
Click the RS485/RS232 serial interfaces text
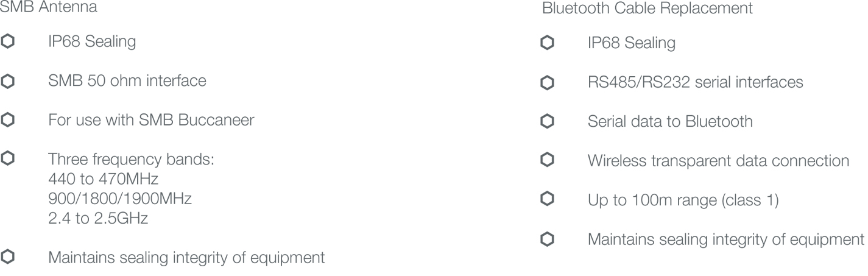[695, 82]
